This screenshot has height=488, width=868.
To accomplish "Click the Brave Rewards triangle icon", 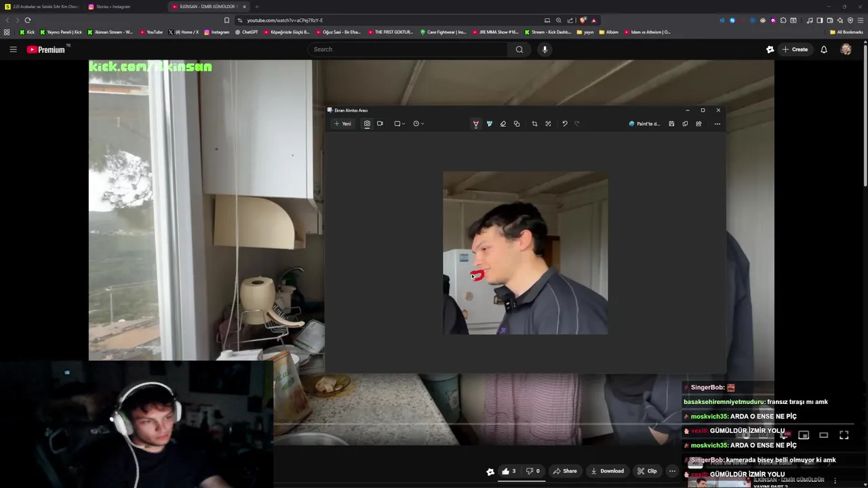I will [x=594, y=20].
